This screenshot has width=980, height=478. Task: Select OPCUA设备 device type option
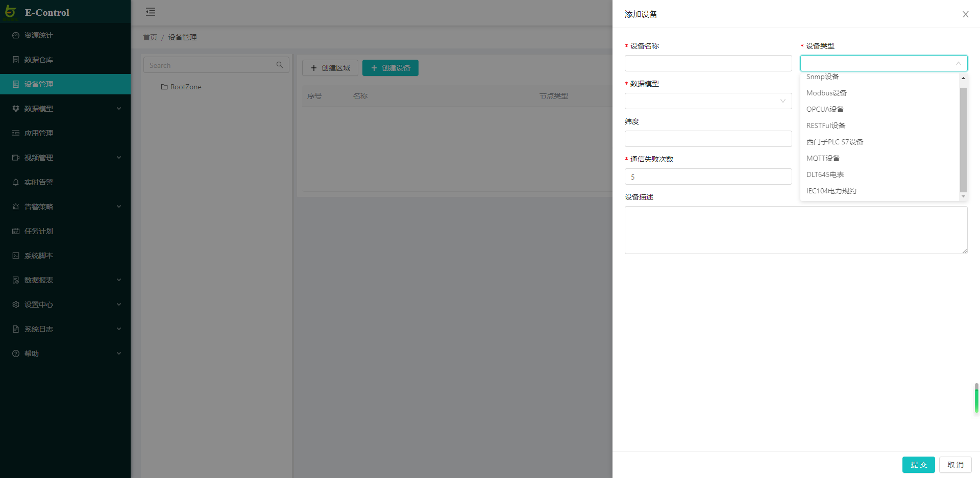(x=880, y=109)
